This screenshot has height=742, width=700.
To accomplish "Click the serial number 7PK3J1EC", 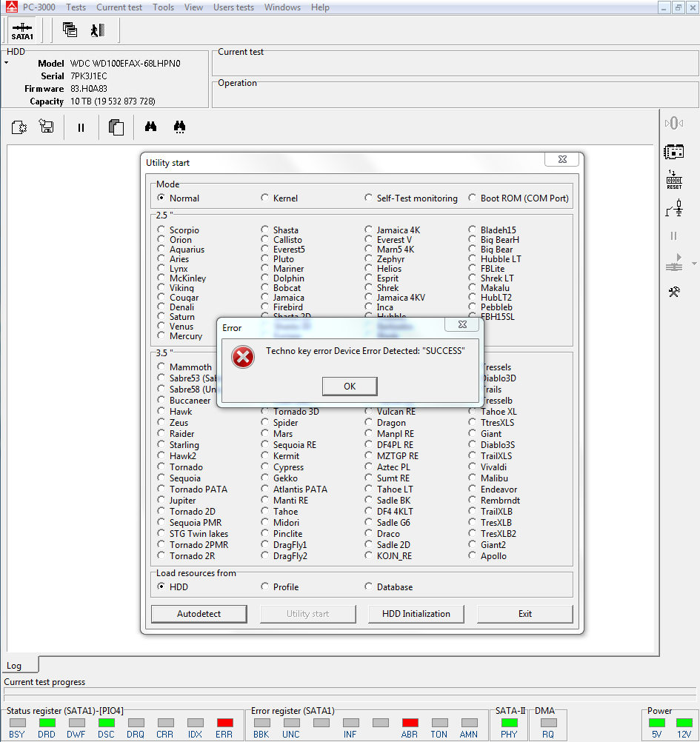I will click(x=88, y=76).
